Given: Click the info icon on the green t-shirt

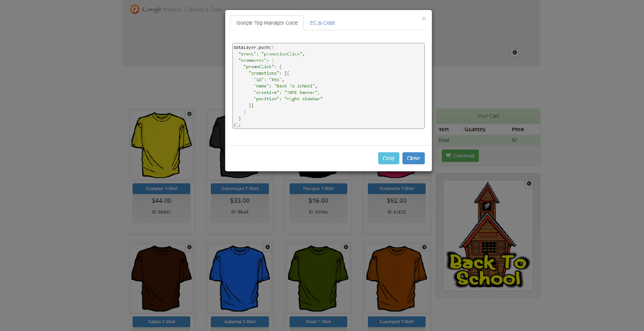Looking at the screenshot, I should click(346, 247).
